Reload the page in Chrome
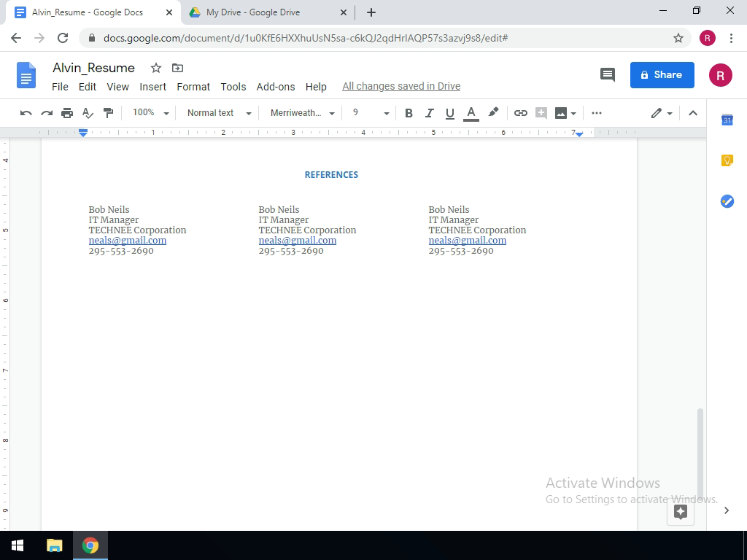This screenshot has height=560, width=747. (x=63, y=38)
